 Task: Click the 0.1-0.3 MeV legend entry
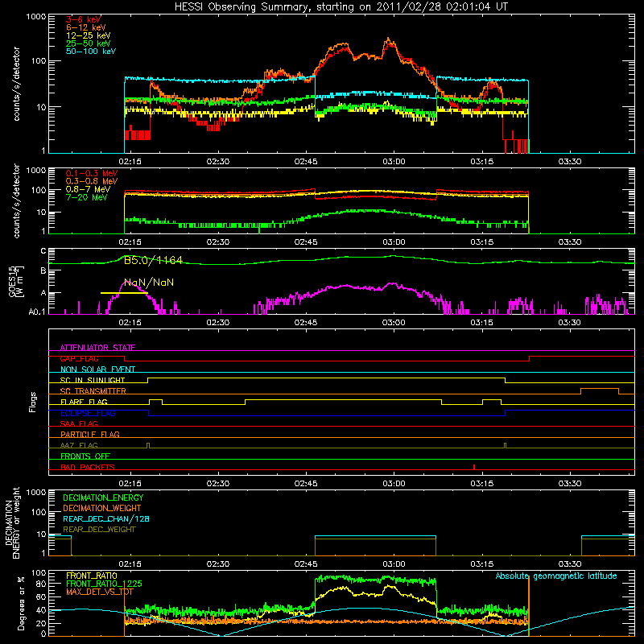(92, 173)
